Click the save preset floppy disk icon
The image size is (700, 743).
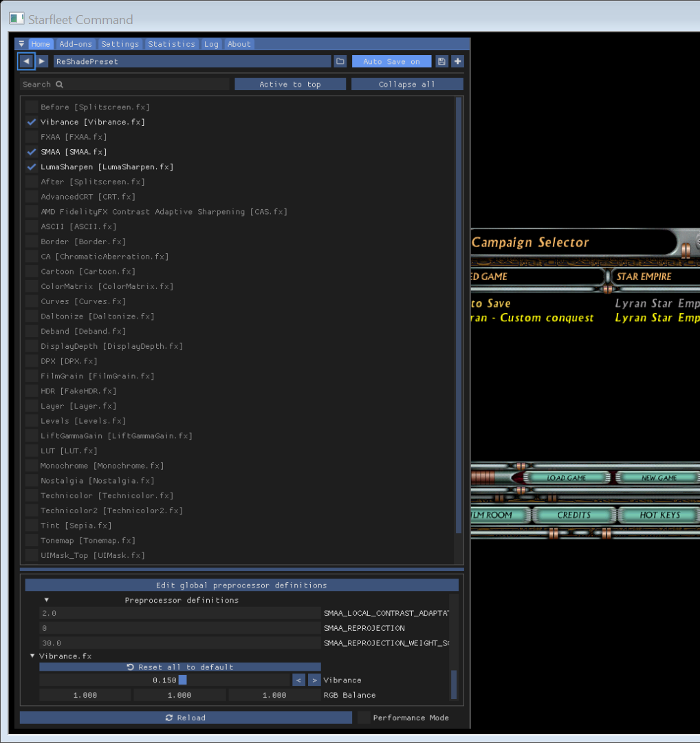(441, 61)
